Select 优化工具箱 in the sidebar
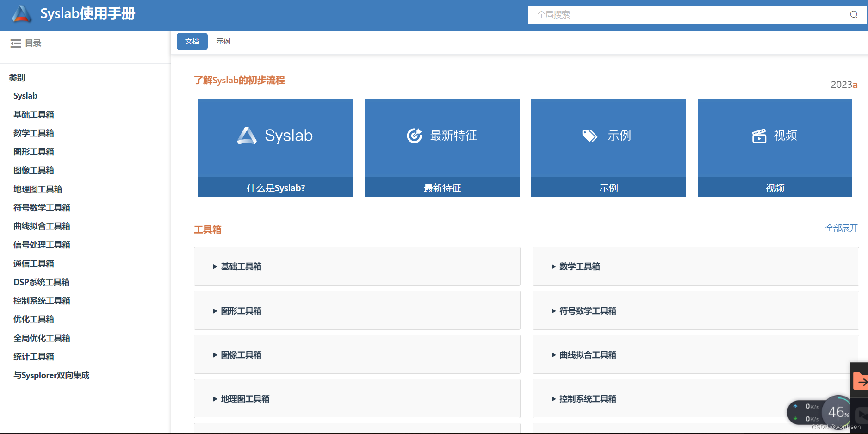Image resolution: width=868 pixels, height=434 pixels. pos(34,319)
